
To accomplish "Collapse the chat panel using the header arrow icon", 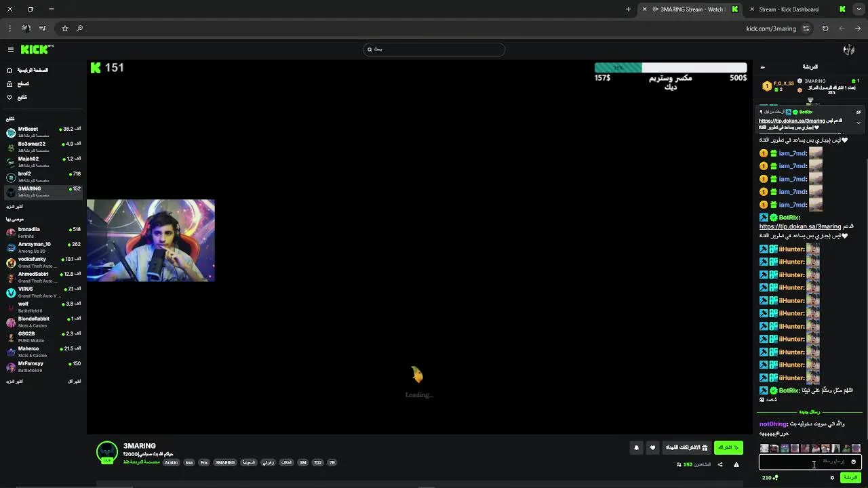I will click(x=762, y=67).
